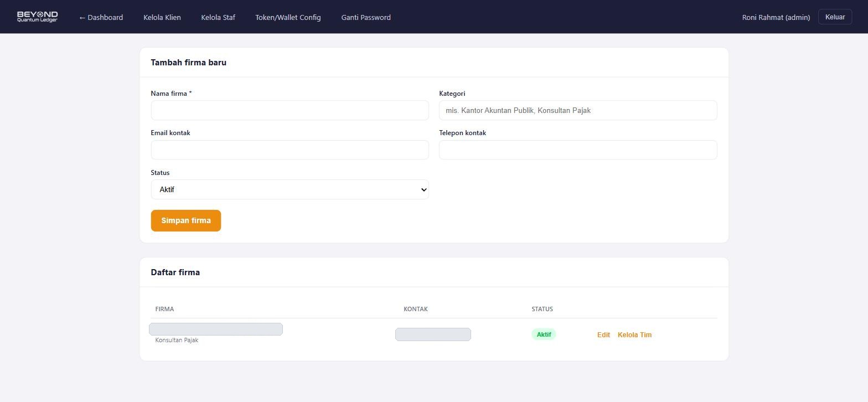This screenshot has height=402, width=868.
Task: Open Token/Wallet Config page
Action: coord(288,17)
